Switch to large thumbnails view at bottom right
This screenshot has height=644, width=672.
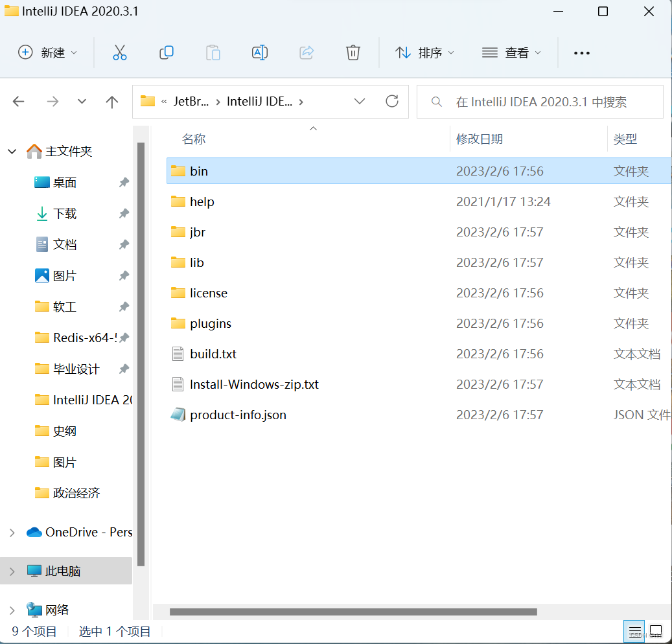(x=656, y=631)
